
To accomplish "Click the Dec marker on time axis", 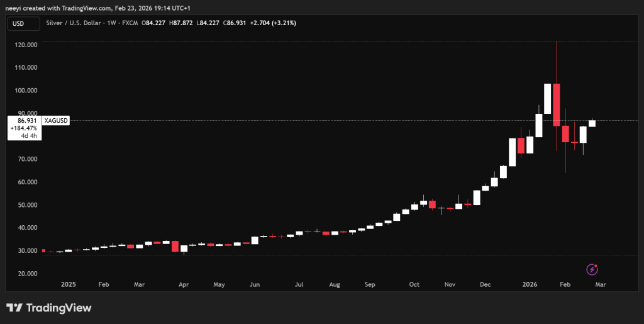I will pyautogui.click(x=485, y=284).
